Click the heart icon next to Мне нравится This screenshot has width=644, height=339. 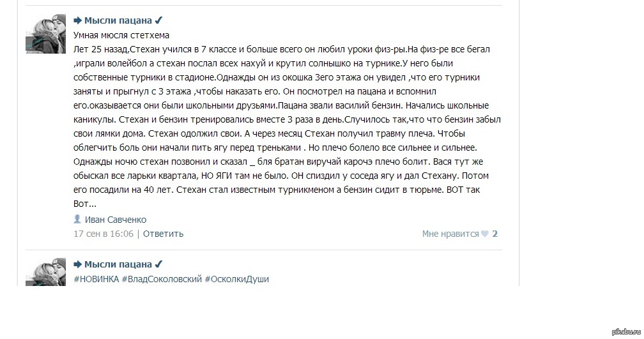pos(485,234)
